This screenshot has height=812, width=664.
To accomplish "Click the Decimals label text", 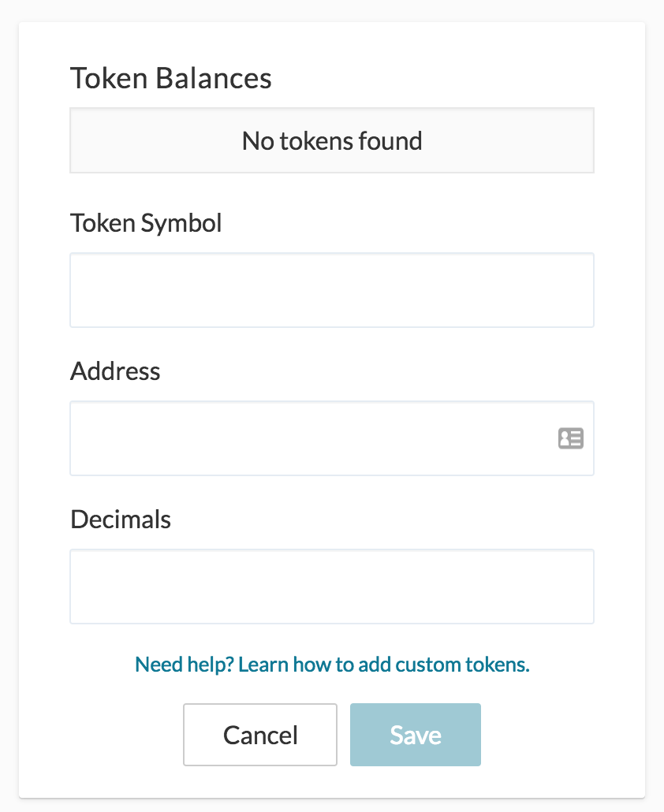I will point(121,520).
